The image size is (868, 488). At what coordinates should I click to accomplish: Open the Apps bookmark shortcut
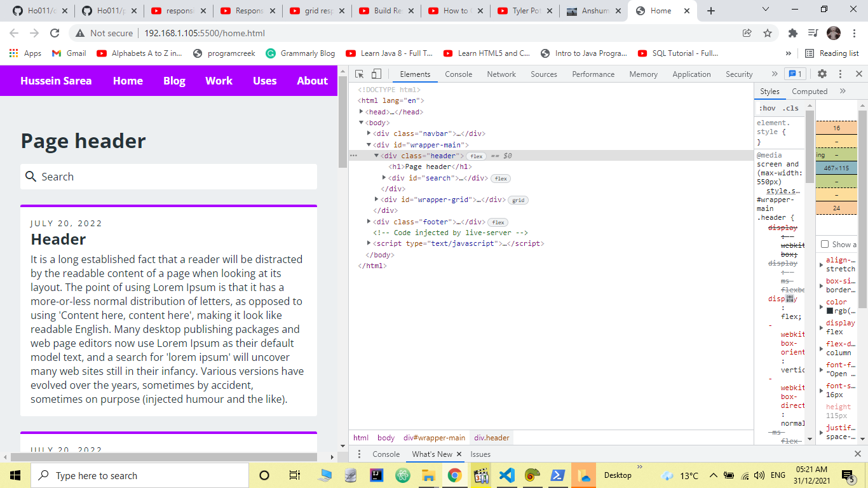[x=25, y=53]
